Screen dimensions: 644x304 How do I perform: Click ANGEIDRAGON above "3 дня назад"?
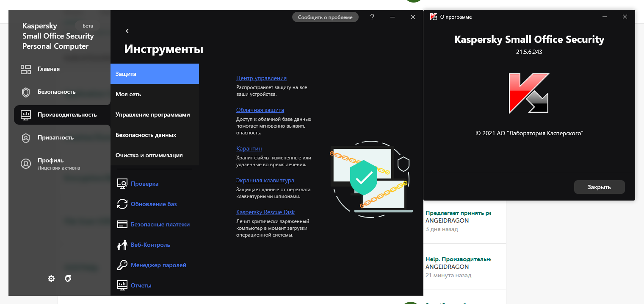tap(447, 221)
